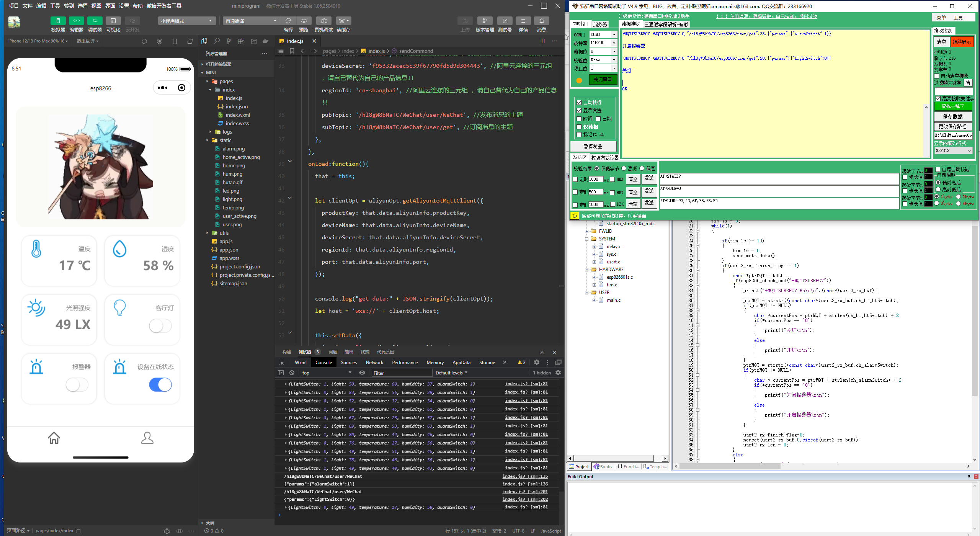Image resolution: width=980 pixels, height=536 pixels.
Task: Open the 工具 menu in the menu bar
Action: pyautogui.click(x=55, y=6)
